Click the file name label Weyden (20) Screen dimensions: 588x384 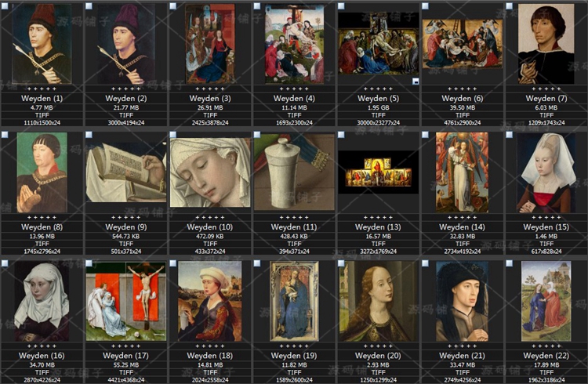tap(379, 356)
